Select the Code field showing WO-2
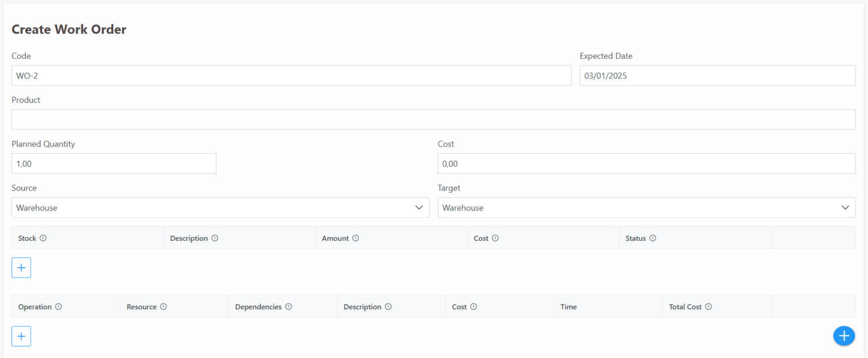 pyautogui.click(x=291, y=75)
